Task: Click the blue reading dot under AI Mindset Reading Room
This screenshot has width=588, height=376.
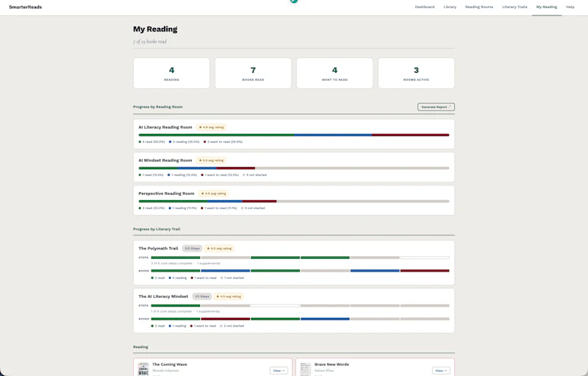Action: [x=169, y=175]
